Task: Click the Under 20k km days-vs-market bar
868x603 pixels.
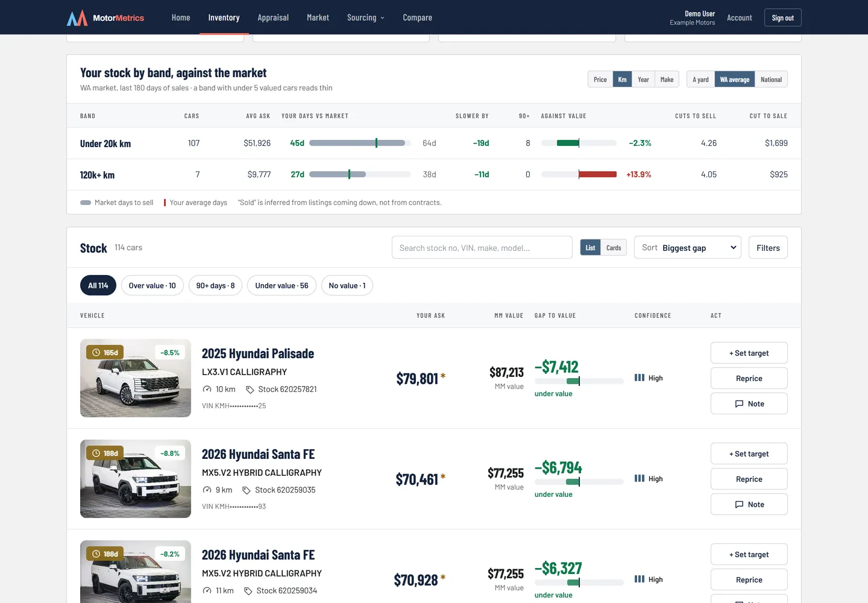Action: tap(360, 144)
